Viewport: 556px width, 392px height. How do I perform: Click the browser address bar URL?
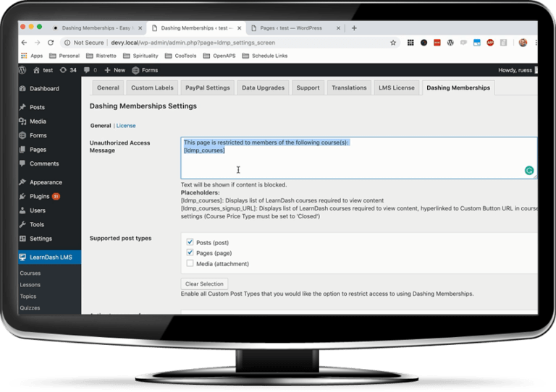[x=193, y=43]
